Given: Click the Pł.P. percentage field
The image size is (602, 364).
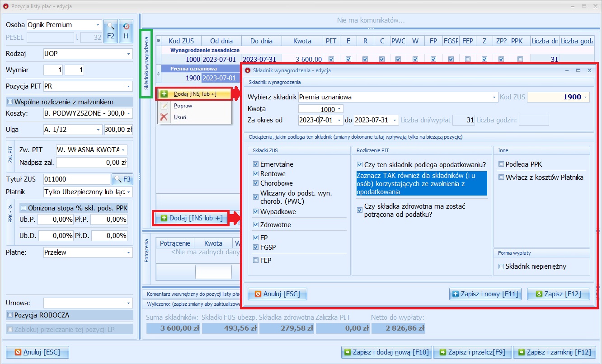Looking at the screenshot, I should coord(109,219).
